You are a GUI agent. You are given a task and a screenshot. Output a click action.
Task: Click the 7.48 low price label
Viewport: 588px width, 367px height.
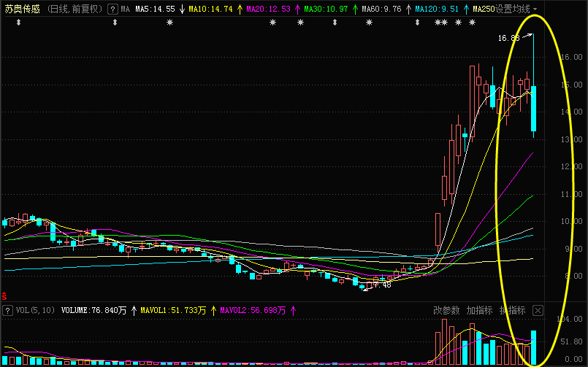point(382,285)
